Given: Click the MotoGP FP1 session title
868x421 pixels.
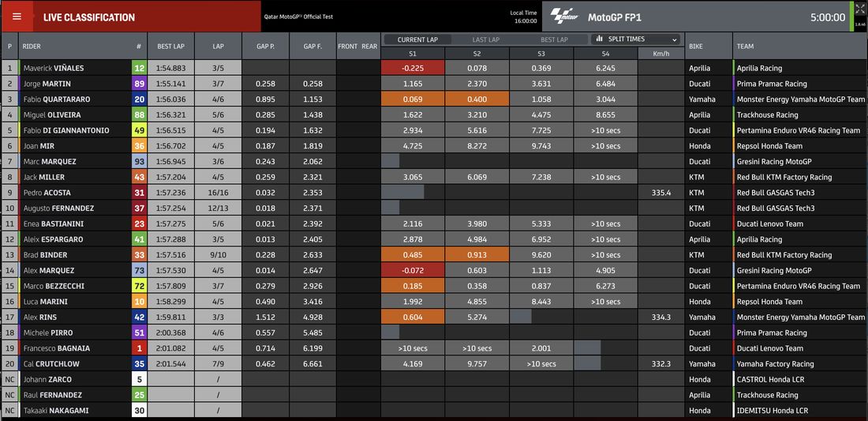Looking at the screenshot, I should pyautogui.click(x=615, y=17).
